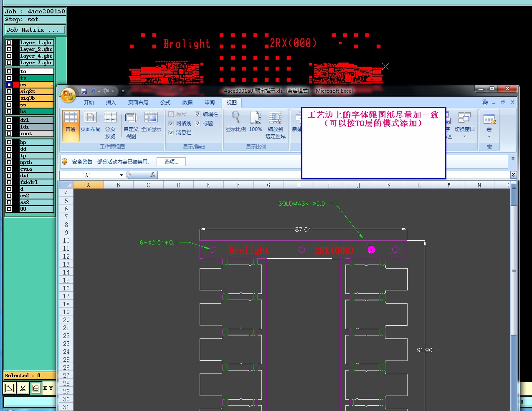Switch to 页面布局 view in 工作簿视图 group

(x=91, y=122)
